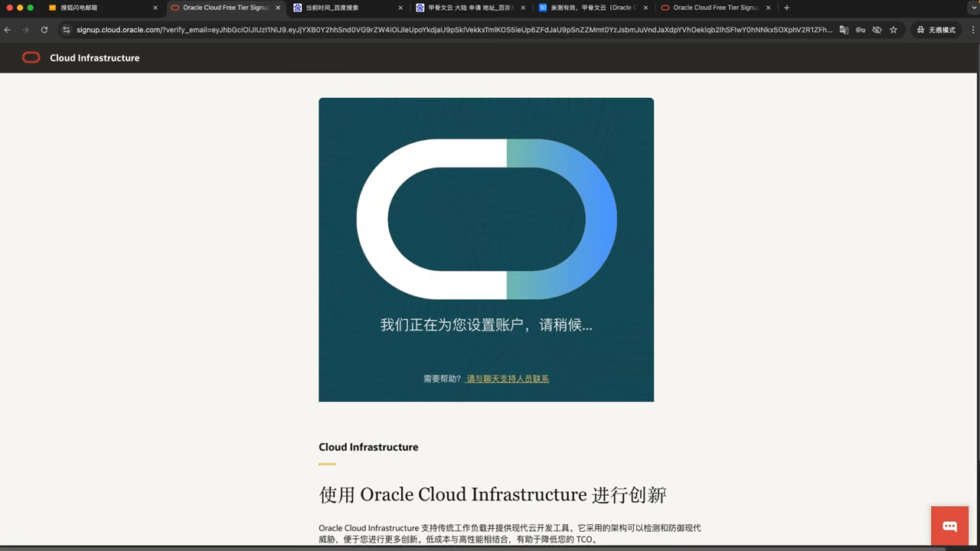Screen dimensions: 980x551
Task: Click the 需要帮助? text
Action: pyautogui.click(x=443, y=379)
